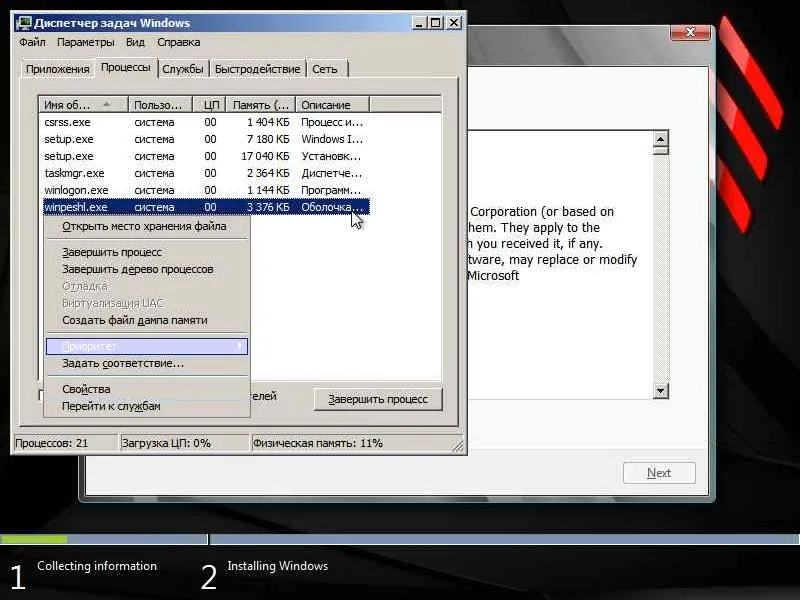This screenshot has height=600, width=800.
Task: Select the csrss.exe process row
Action: 204,122
